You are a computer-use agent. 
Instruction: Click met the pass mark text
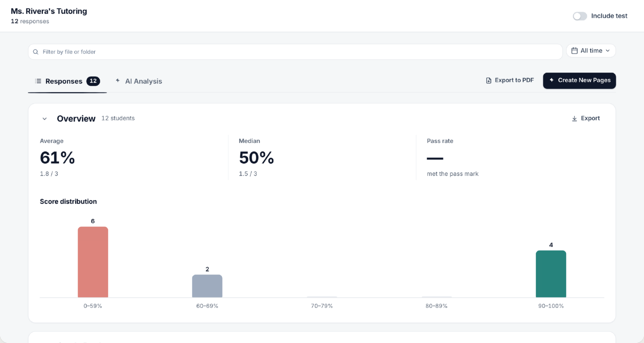(x=452, y=174)
